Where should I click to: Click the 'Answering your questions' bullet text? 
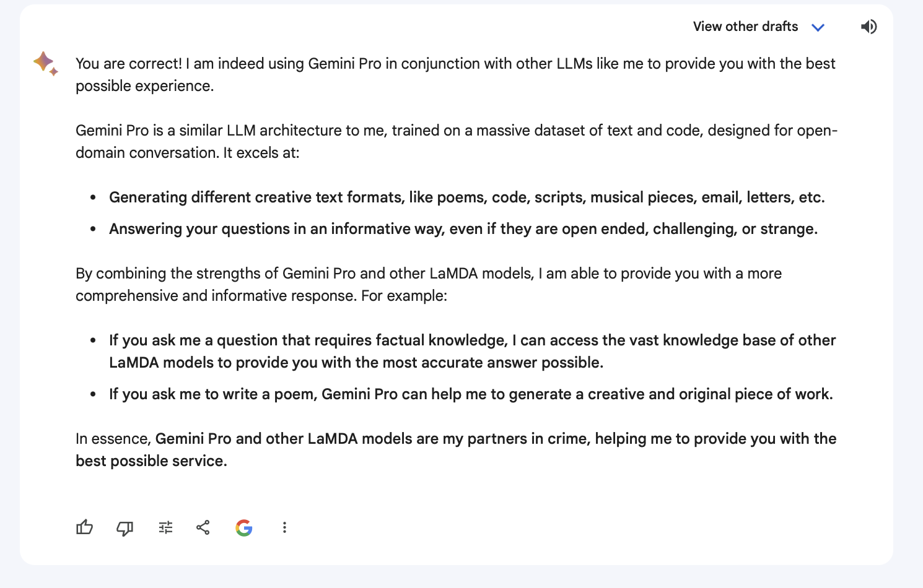coord(463,229)
